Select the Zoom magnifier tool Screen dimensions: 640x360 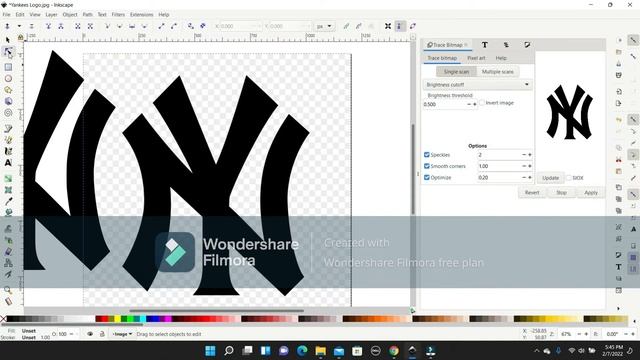point(8,290)
